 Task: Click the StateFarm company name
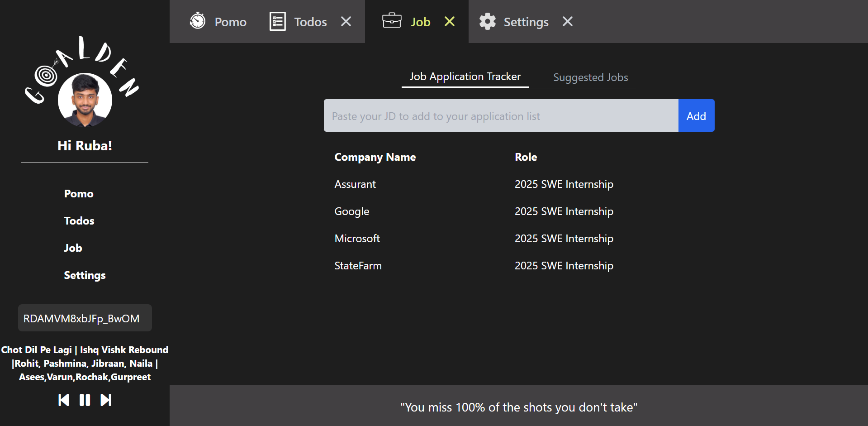pos(358,266)
